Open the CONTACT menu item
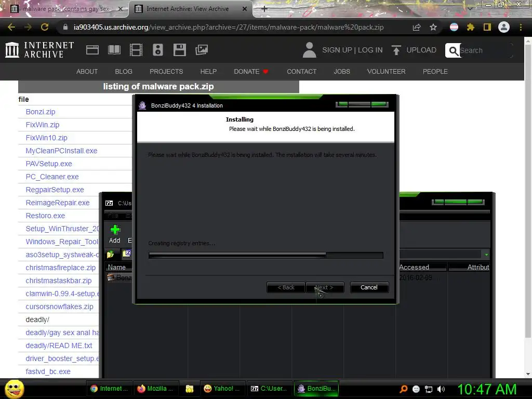 point(302,72)
